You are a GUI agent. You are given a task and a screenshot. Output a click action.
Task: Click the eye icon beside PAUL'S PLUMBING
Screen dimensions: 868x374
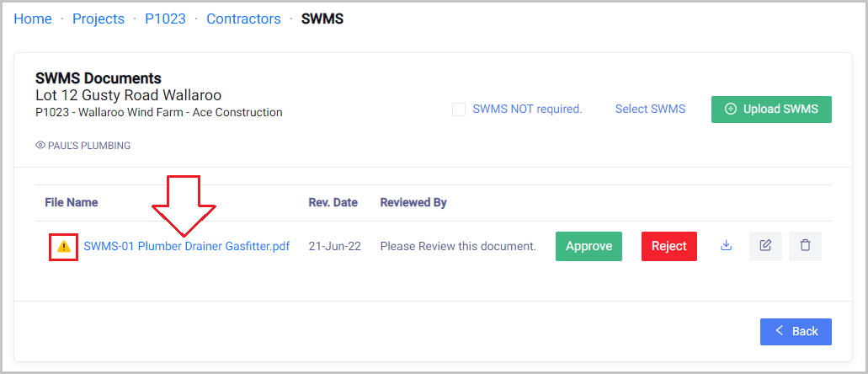[40, 146]
